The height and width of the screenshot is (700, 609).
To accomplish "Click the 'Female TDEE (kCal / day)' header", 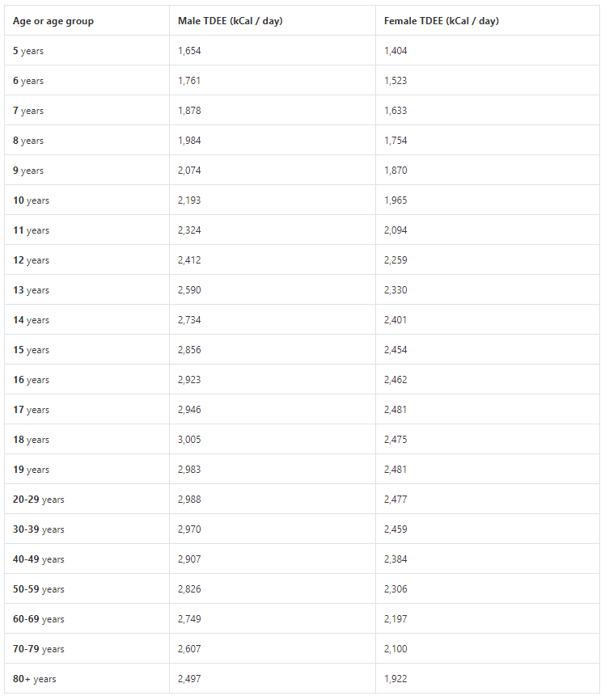I will click(x=442, y=21).
